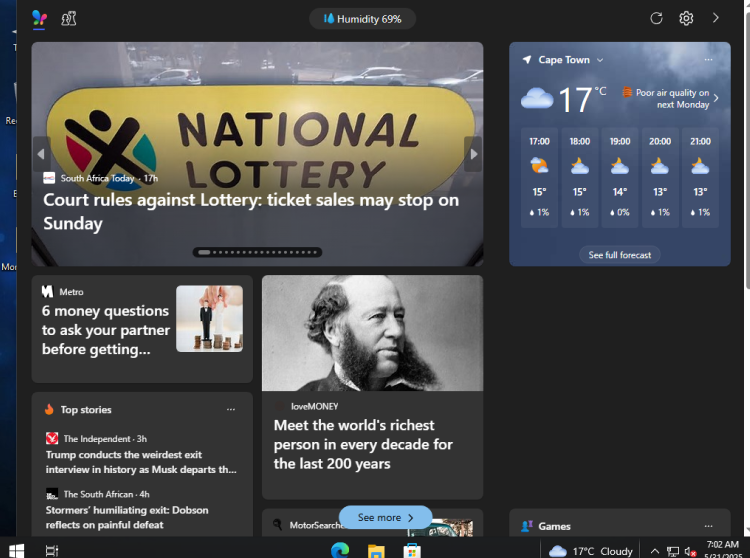This screenshot has height=558, width=750.
Task: Select the 18:00 hourly forecast
Action: pos(580,177)
